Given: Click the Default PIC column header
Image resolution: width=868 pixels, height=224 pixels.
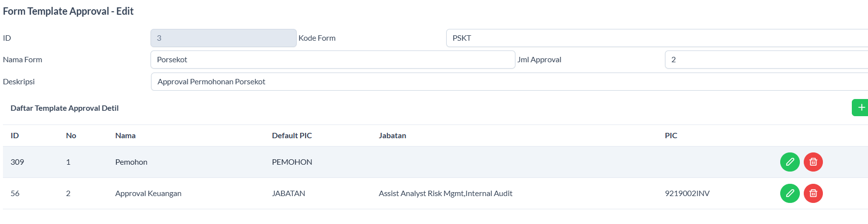Looking at the screenshot, I should tap(292, 136).
